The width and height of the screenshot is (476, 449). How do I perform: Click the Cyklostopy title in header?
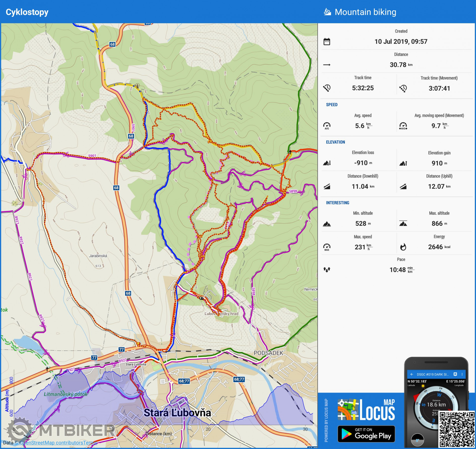pyautogui.click(x=27, y=12)
